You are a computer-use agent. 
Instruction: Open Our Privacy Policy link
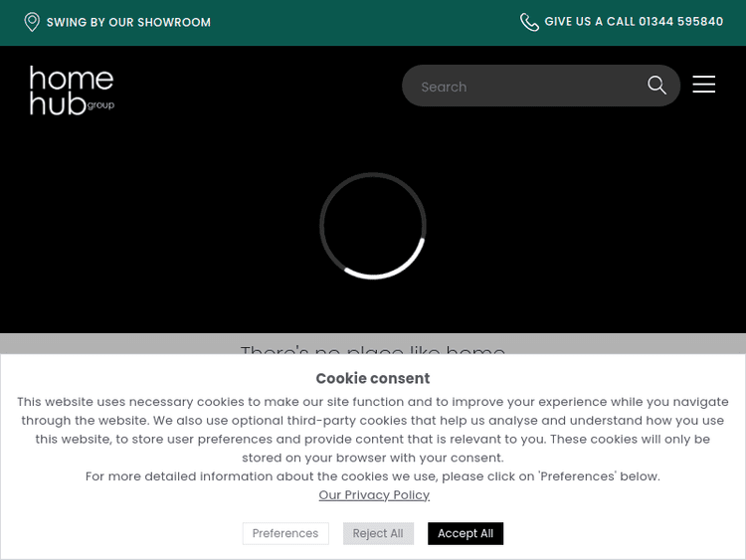click(374, 494)
